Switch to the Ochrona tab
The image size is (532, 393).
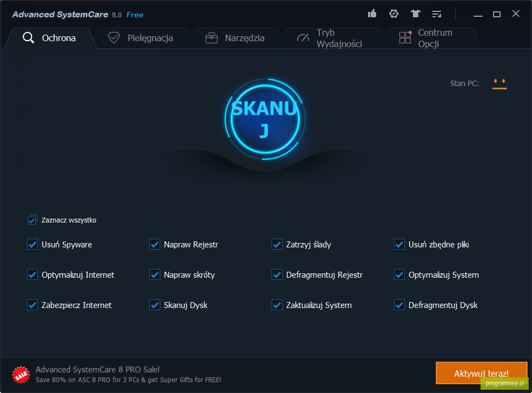tap(50, 38)
